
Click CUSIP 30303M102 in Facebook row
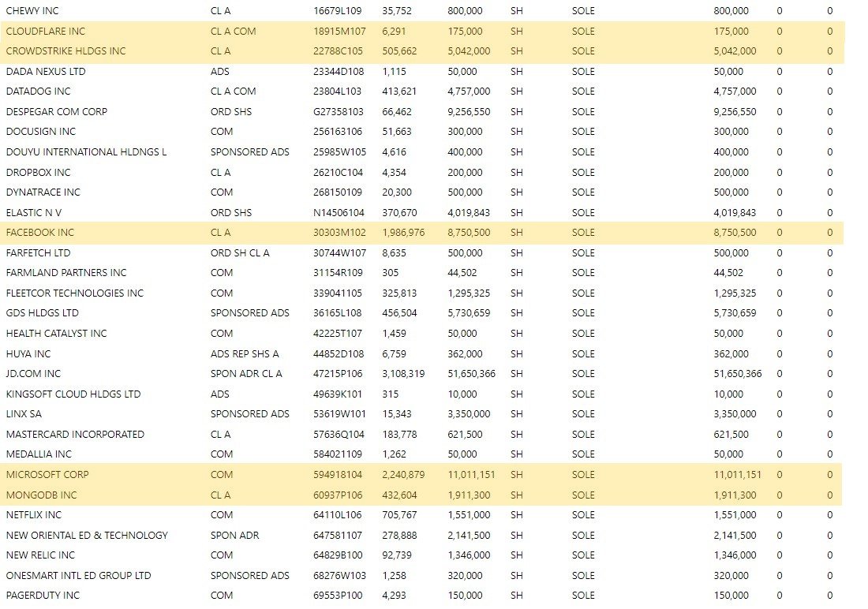click(x=339, y=233)
